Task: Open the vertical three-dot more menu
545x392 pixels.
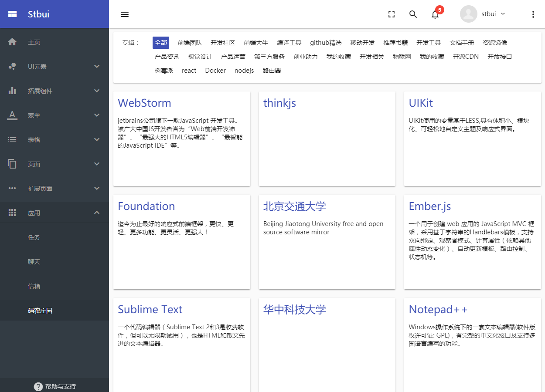Action: tap(533, 14)
